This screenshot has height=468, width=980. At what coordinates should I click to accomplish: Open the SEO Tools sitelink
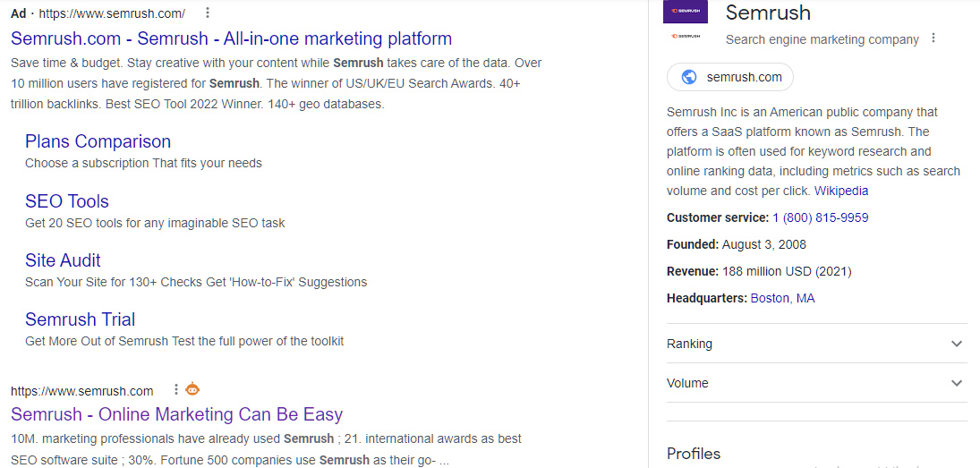click(67, 201)
